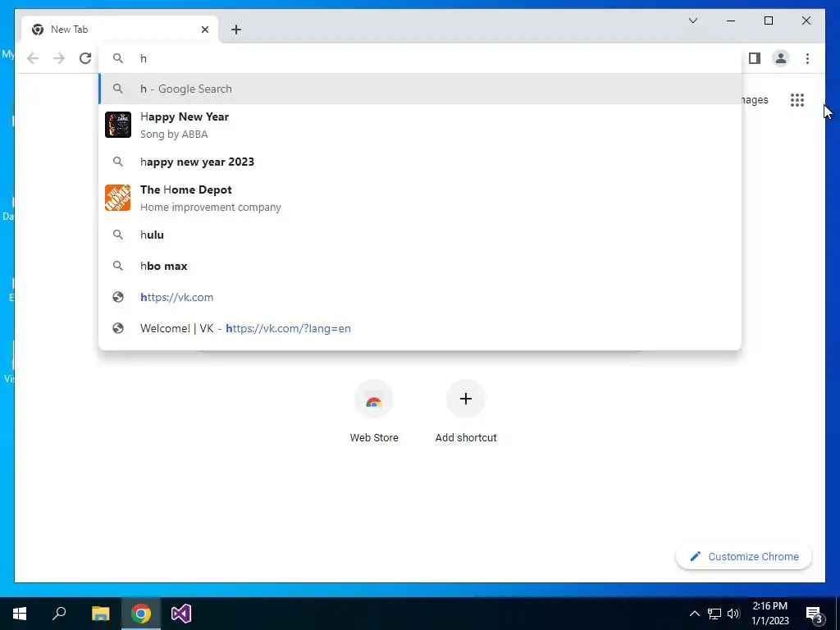Screen dimensions: 840x630
Task: Open the Chrome profile avatar
Action: (x=781, y=58)
